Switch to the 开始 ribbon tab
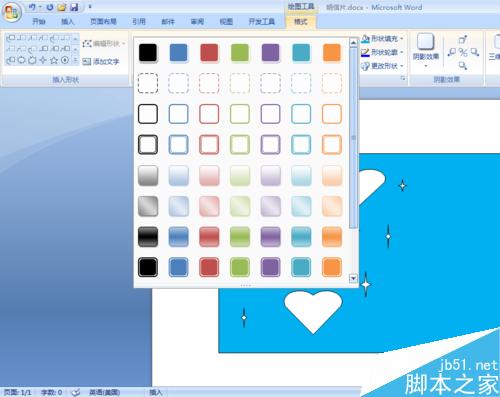The image size is (500, 397). click(x=39, y=22)
